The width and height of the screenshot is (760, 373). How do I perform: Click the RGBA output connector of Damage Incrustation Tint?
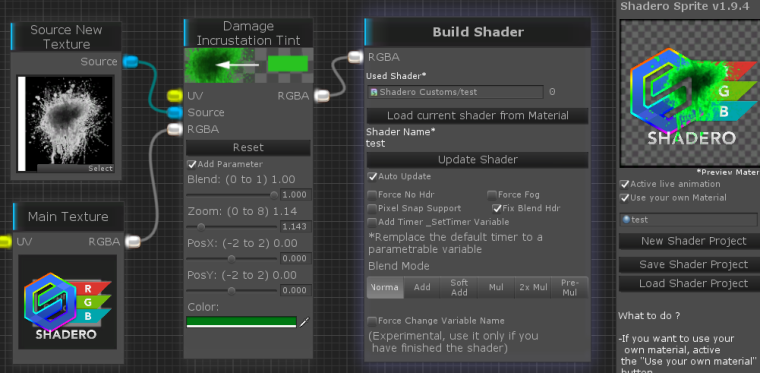(x=322, y=96)
